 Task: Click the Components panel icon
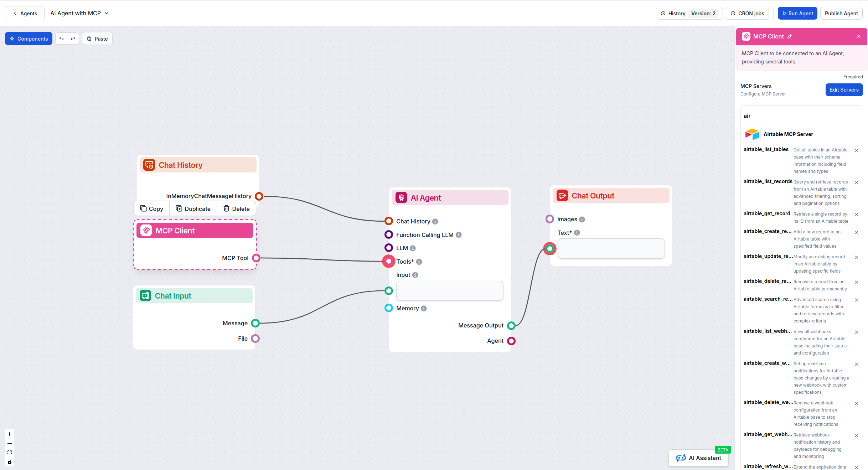point(12,38)
